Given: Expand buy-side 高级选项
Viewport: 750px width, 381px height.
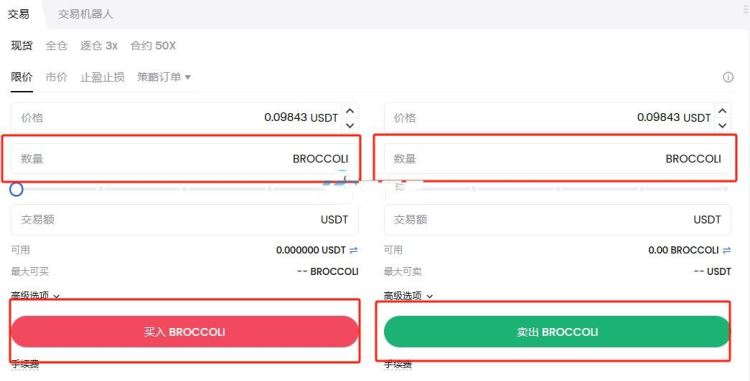Looking at the screenshot, I should coord(35,296).
